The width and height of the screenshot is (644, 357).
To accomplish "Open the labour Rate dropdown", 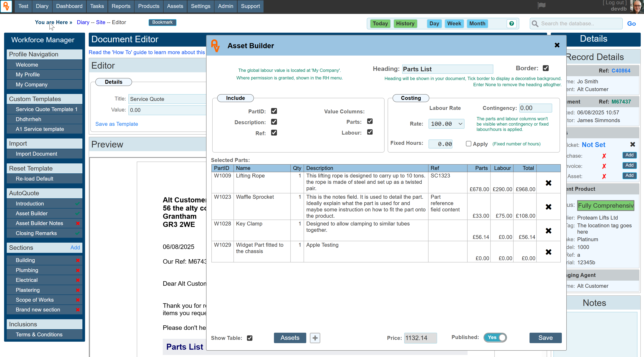I will (x=446, y=124).
